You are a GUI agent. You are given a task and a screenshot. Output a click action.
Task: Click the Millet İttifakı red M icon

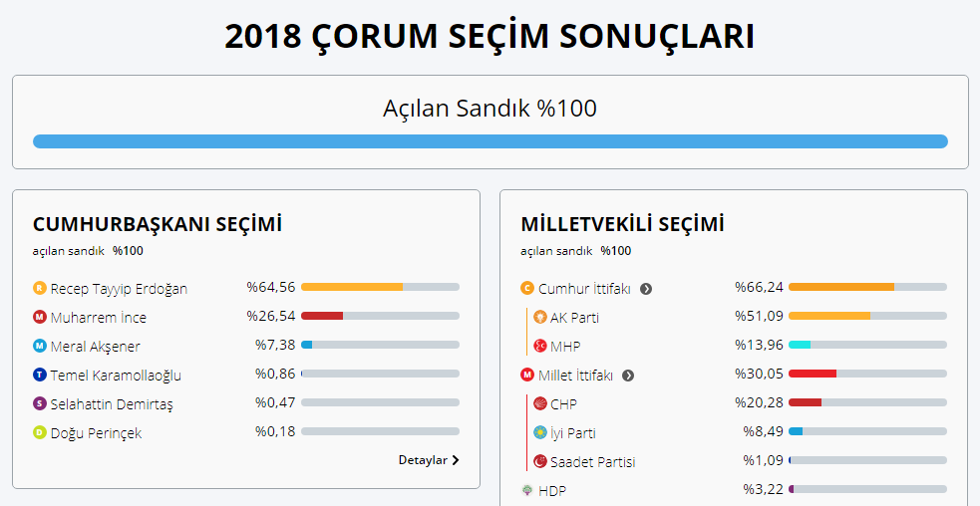(x=527, y=375)
